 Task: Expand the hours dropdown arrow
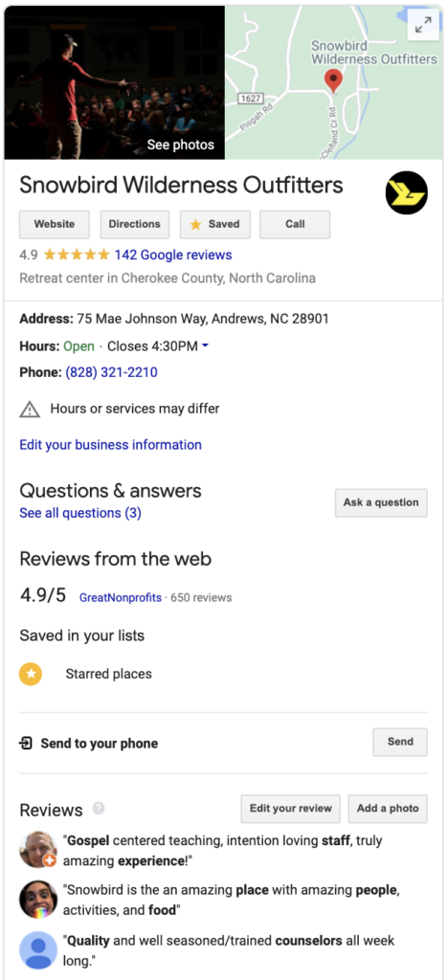[205, 345]
